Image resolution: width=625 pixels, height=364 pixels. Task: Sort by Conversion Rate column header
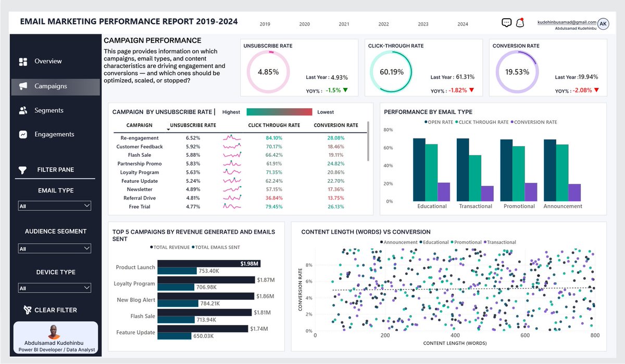click(x=336, y=125)
